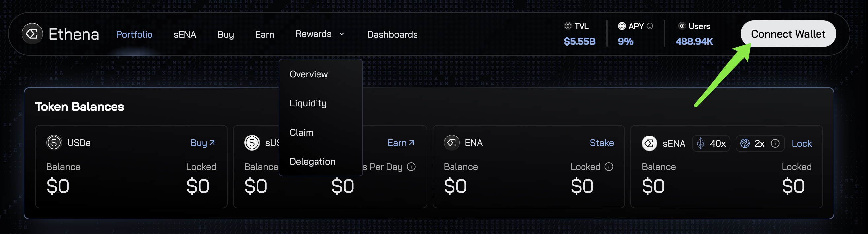Click the ENA Stake link

pyautogui.click(x=601, y=143)
